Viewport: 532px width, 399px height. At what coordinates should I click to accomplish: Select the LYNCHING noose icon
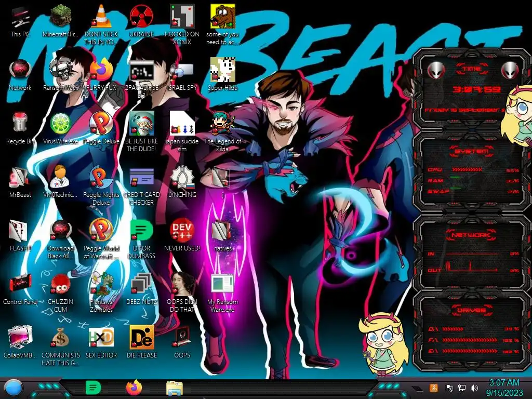182,177
